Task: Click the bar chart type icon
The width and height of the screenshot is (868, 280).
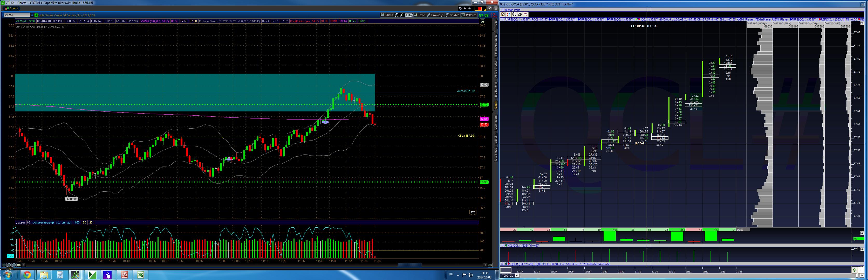Action: point(508,15)
